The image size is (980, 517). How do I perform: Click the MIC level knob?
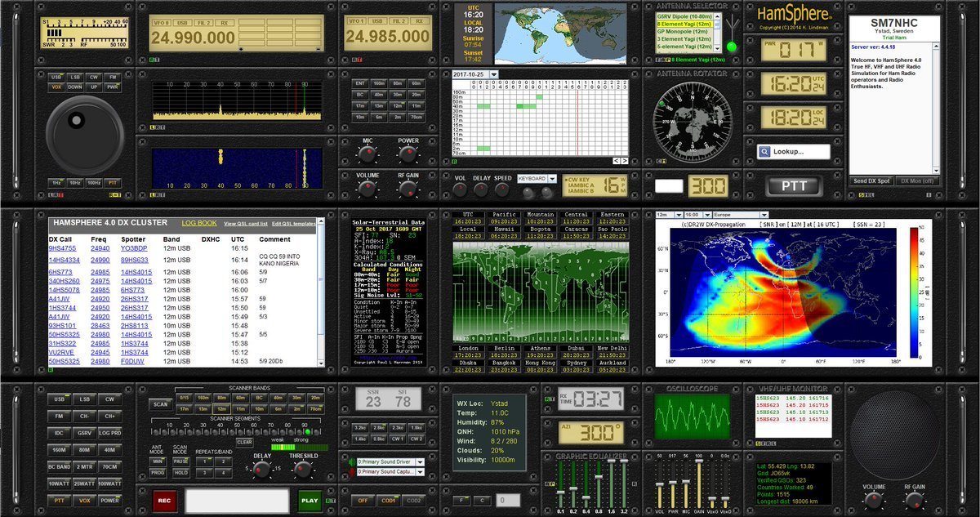[x=367, y=155]
